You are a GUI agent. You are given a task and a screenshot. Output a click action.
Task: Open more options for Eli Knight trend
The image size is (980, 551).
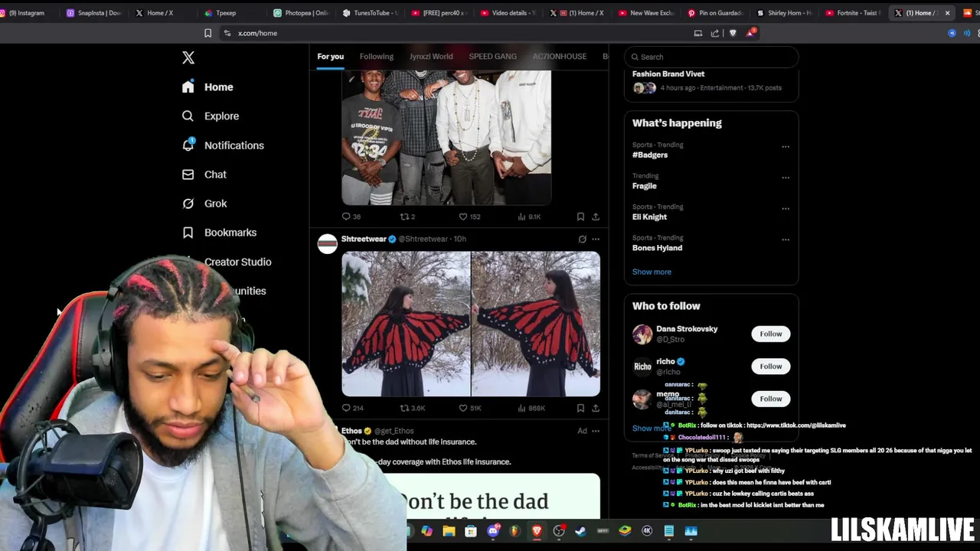[786, 208]
